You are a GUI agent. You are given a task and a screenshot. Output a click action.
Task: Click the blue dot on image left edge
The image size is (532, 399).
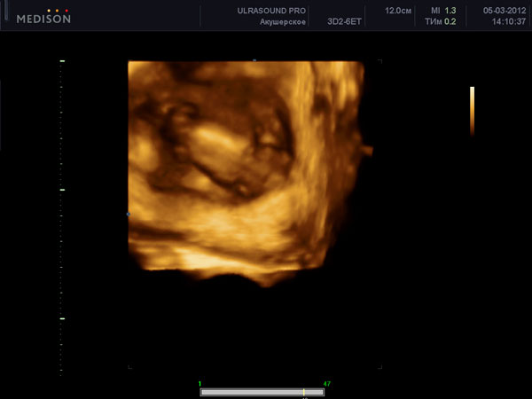tap(129, 214)
